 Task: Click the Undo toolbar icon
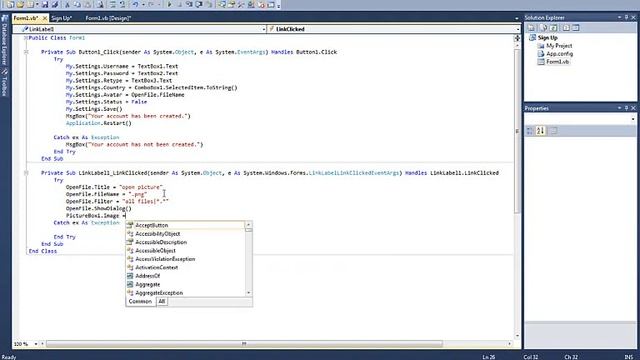pyautogui.click(x=135, y=5)
